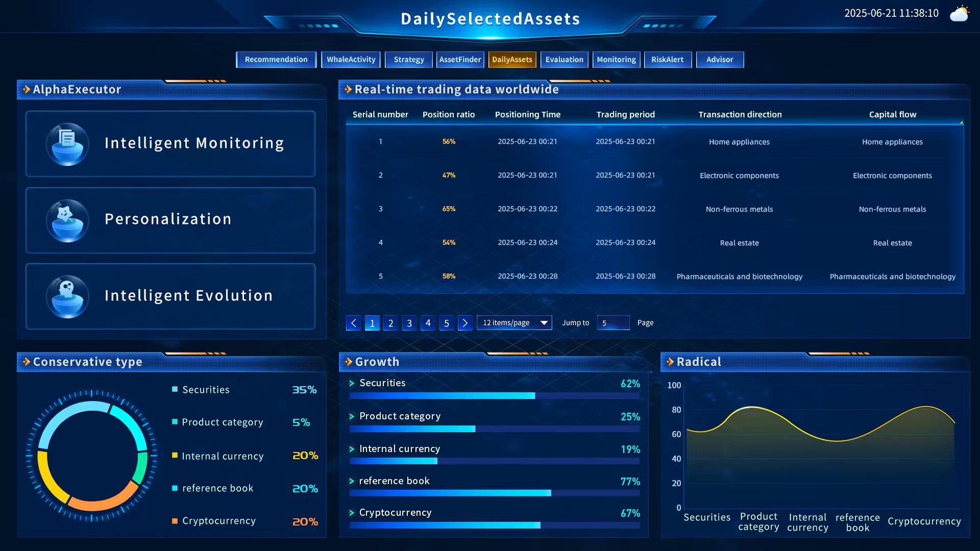Click the weather icon beside the timestamp
The width and height of the screenshot is (980, 551).
click(x=960, y=14)
